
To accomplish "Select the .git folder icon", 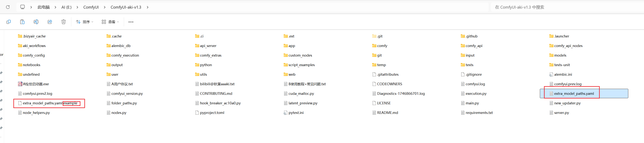I will [374, 36].
